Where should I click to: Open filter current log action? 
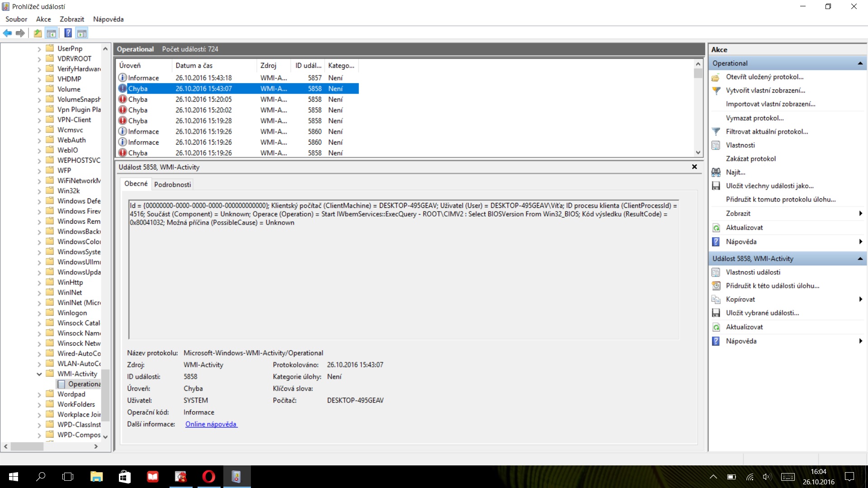[766, 131]
